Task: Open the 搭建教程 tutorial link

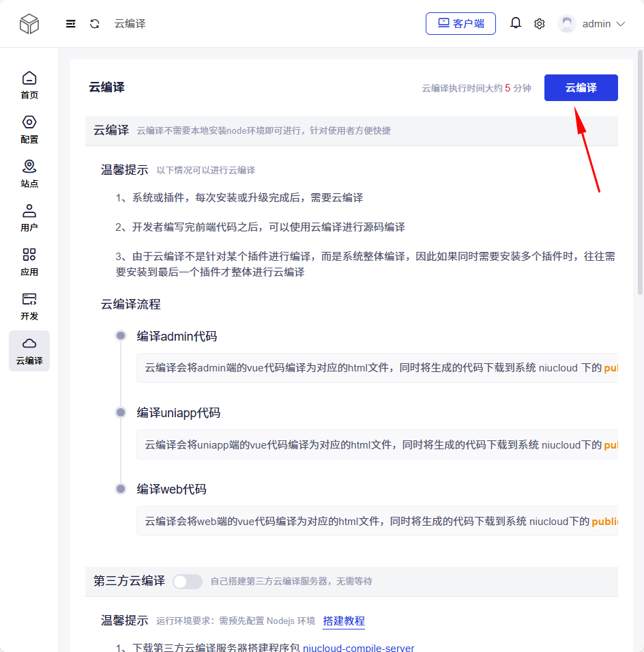Action: [344, 621]
